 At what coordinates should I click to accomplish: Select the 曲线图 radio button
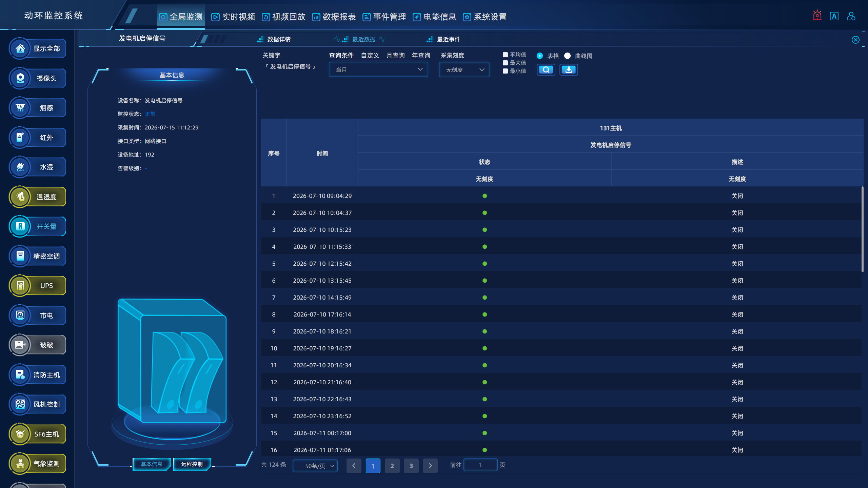pyautogui.click(x=567, y=56)
